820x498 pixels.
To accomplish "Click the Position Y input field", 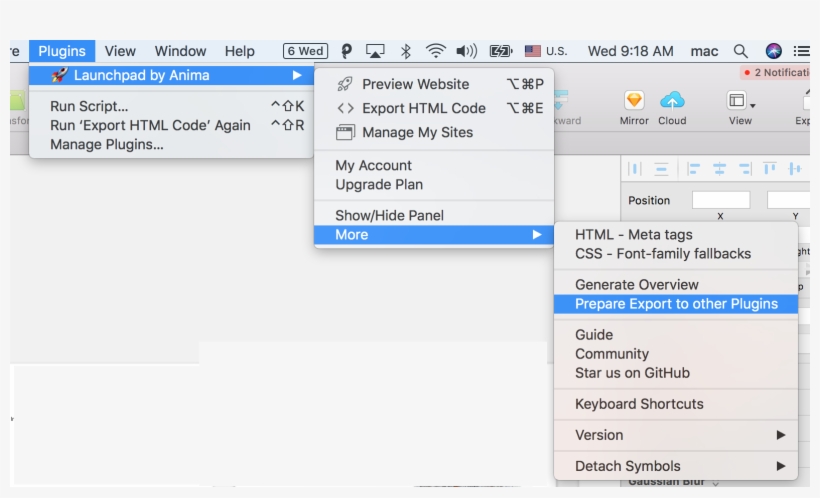I will tap(789, 200).
